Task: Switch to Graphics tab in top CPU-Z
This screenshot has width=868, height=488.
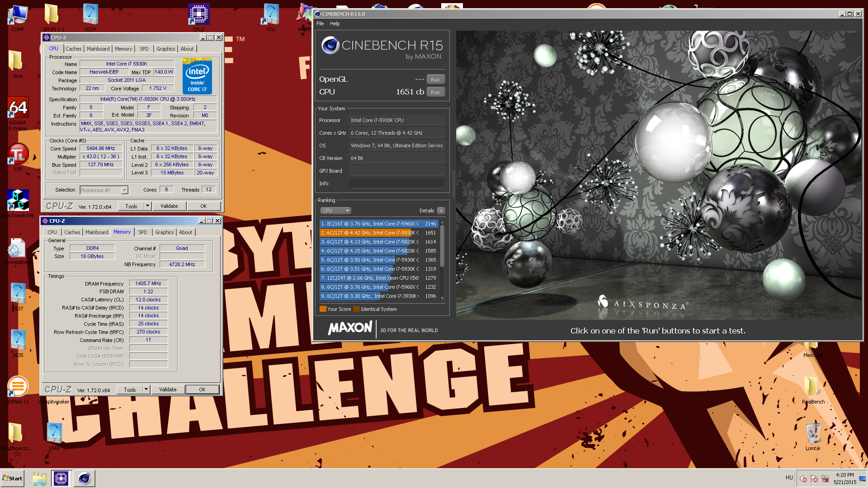Action: (x=166, y=49)
